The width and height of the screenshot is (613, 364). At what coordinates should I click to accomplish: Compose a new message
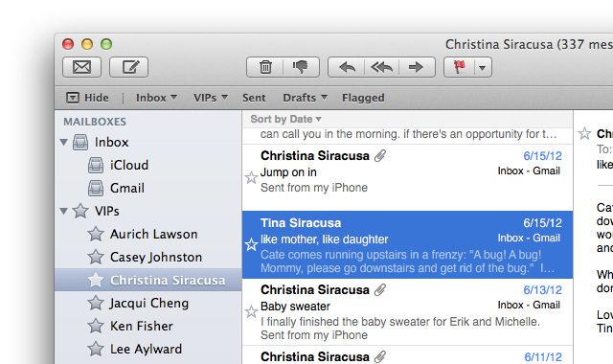click(x=128, y=67)
